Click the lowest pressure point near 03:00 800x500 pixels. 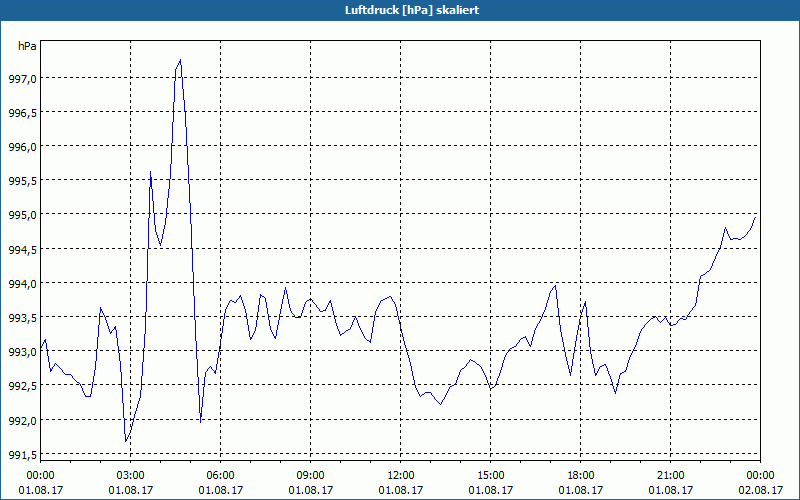pyautogui.click(x=126, y=441)
